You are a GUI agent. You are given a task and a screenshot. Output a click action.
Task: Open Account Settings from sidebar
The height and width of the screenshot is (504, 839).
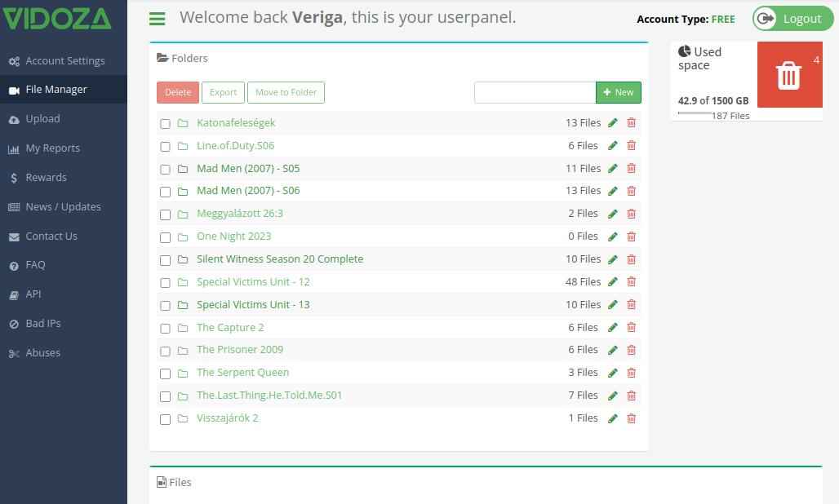pos(64,61)
